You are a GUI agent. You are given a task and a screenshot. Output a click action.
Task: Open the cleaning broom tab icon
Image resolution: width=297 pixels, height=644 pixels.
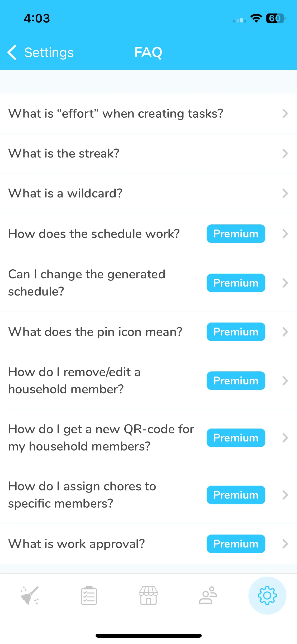click(30, 595)
